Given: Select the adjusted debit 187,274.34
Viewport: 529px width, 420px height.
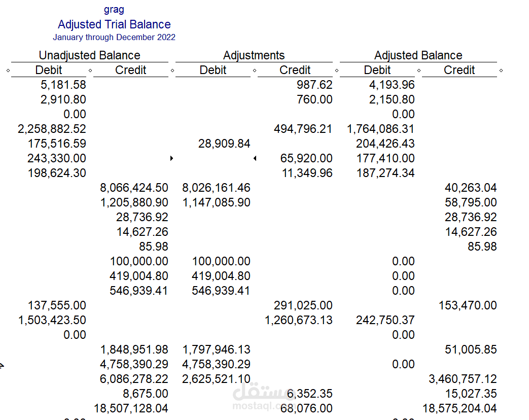Looking at the screenshot, I should 385,173.
